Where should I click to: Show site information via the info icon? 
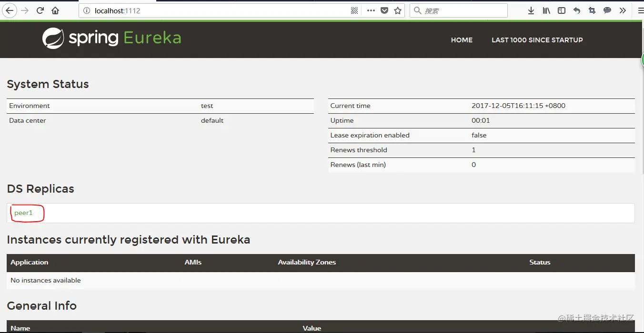87,10
